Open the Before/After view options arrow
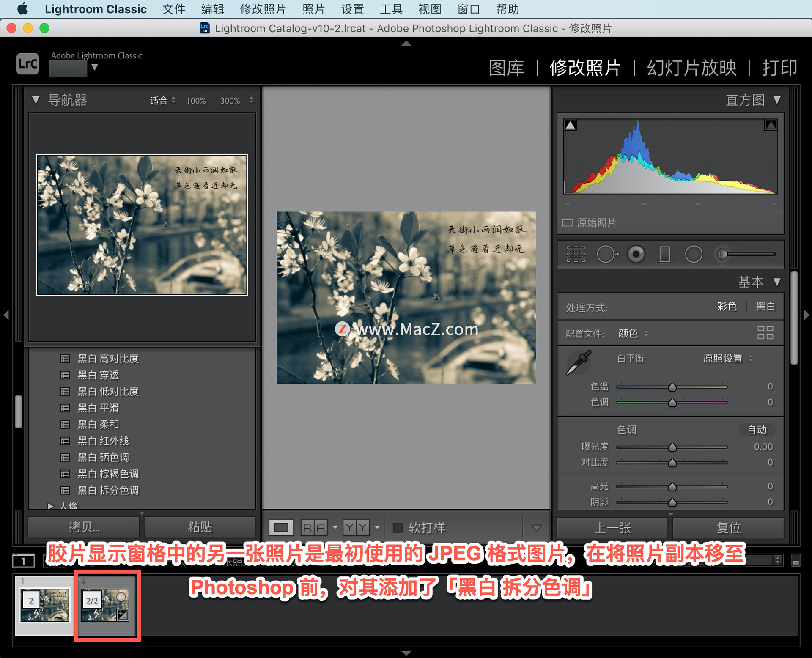This screenshot has width=812, height=658. click(x=377, y=528)
